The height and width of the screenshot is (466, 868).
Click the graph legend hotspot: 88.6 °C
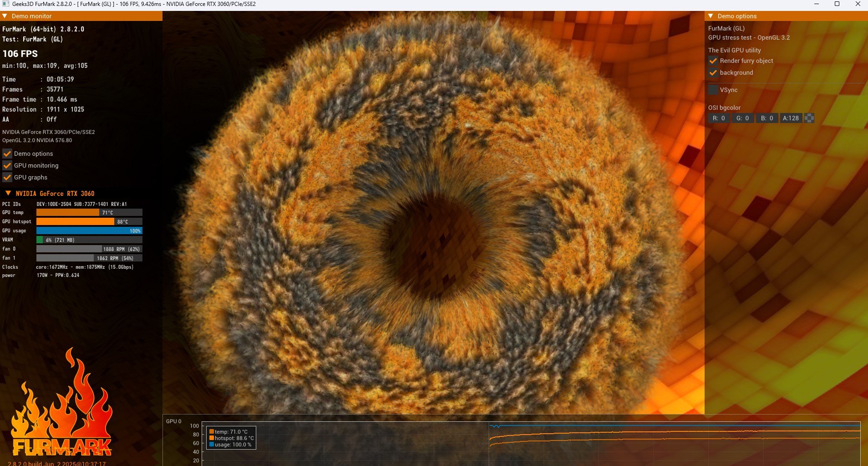point(232,438)
